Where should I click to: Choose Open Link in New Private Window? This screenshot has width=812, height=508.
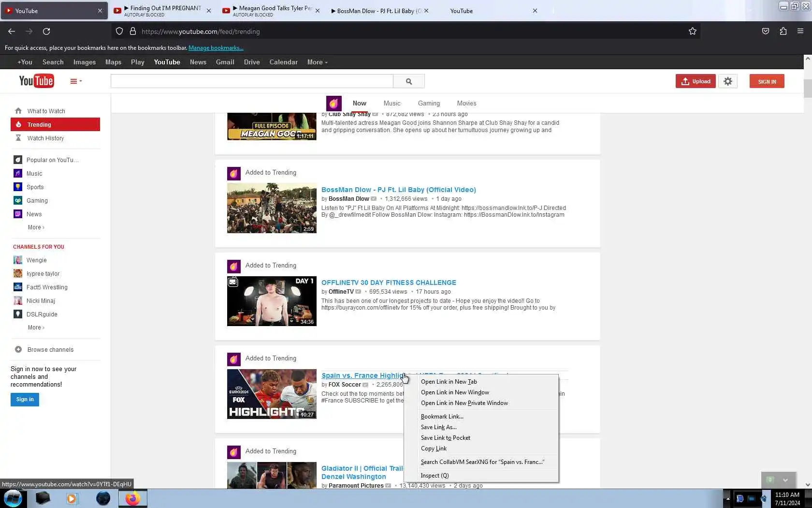[481, 403]
